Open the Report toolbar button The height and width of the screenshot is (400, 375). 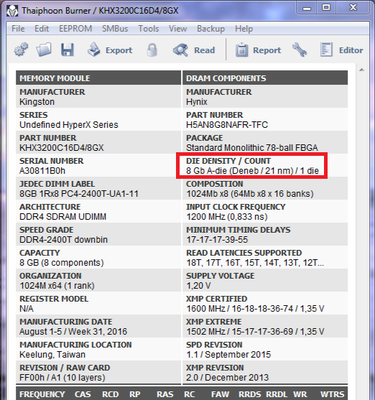point(258,50)
